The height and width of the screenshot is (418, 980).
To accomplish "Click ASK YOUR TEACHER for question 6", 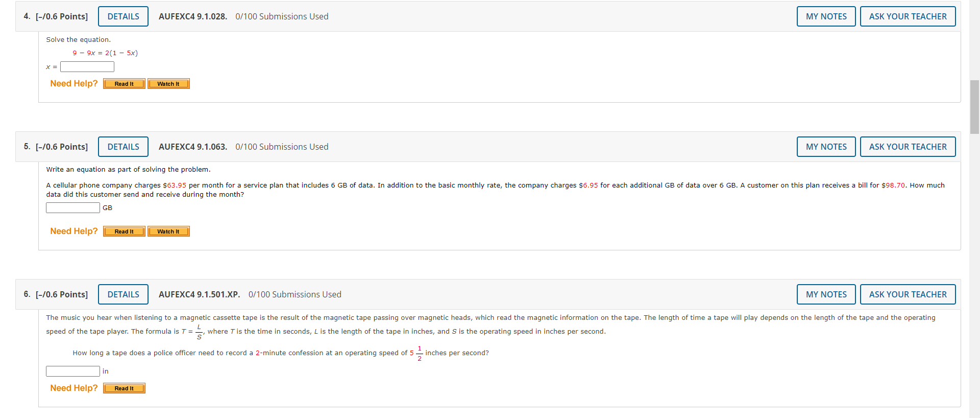I will point(908,294).
